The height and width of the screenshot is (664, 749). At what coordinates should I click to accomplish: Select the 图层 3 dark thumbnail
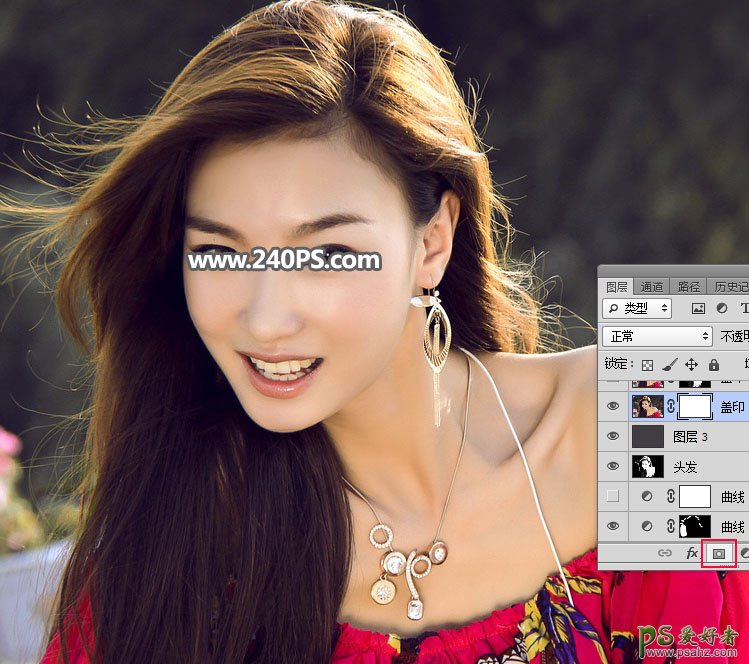coord(648,436)
